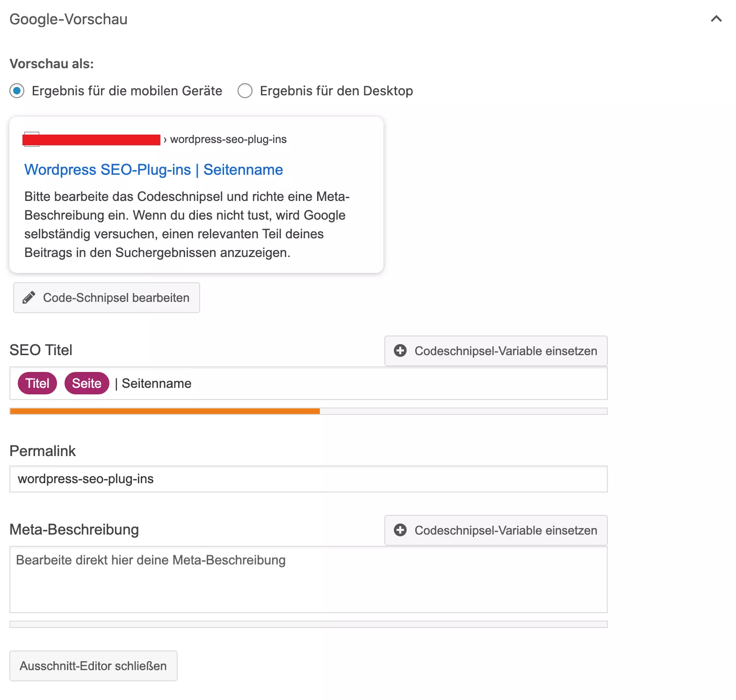Insert snippet variable for Meta-Beschreibung
Image resolution: width=736 pixels, height=700 pixels.
(496, 530)
